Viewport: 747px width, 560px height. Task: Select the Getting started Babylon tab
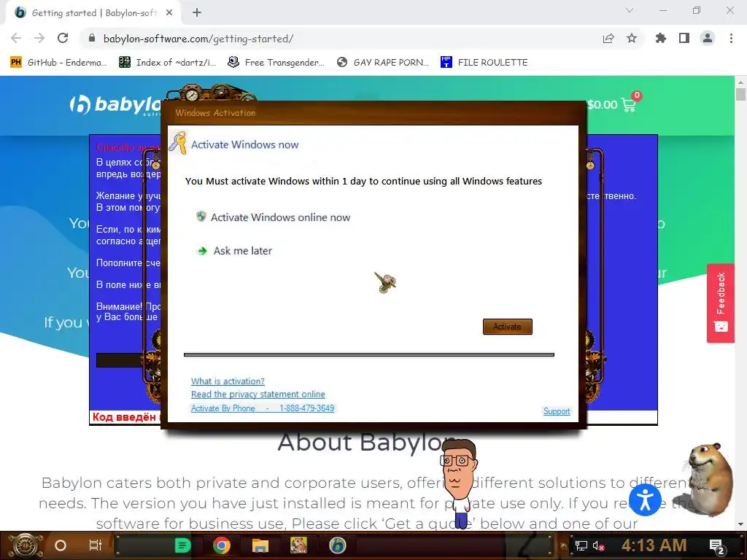click(94, 13)
